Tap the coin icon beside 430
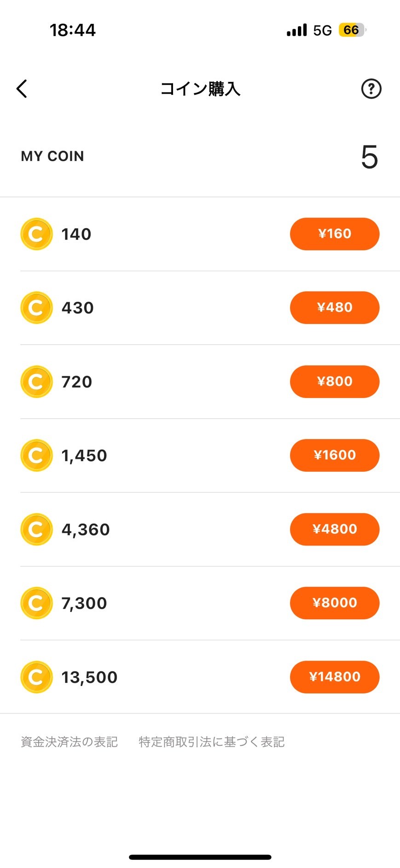Viewport: 400px width, 868px height. (x=36, y=308)
